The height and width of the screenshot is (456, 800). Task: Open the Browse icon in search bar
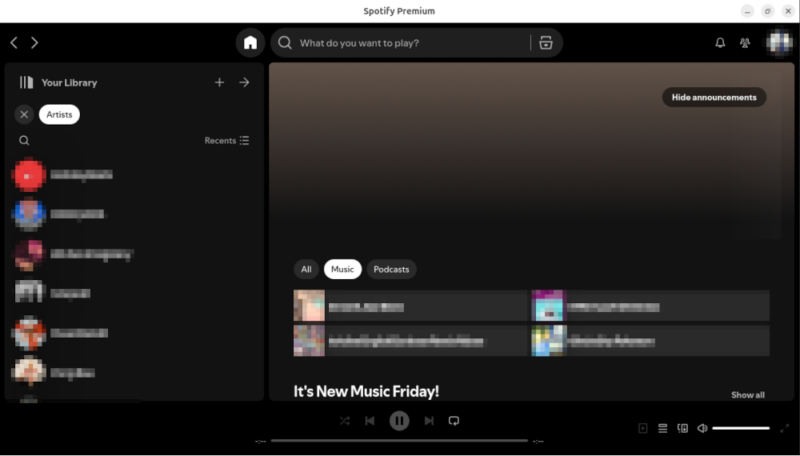(x=546, y=43)
